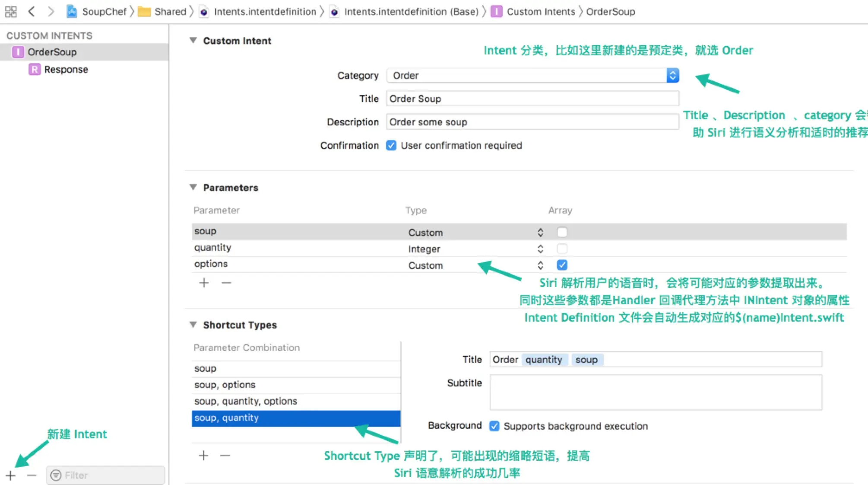Remove a parameter with the minus button
The width and height of the screenshot is (868, 485).
tap(226, 283)
